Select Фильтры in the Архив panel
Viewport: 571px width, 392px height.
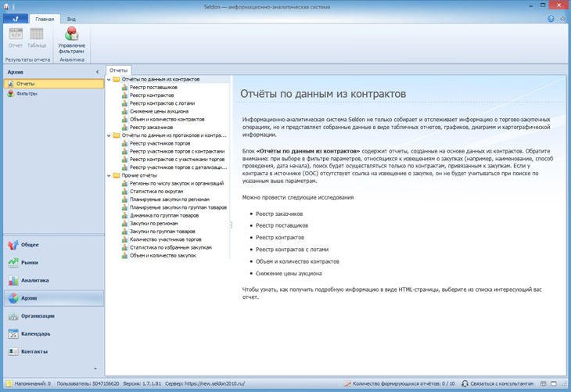click(x=27, y=93)
